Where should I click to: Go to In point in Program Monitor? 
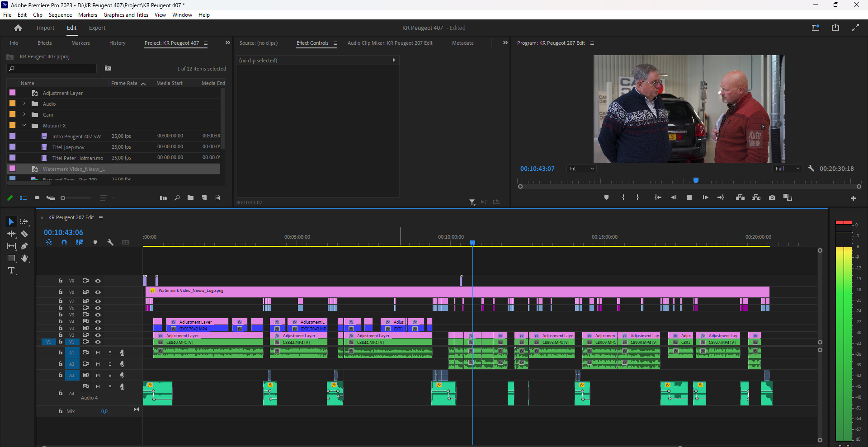(658, 198)
